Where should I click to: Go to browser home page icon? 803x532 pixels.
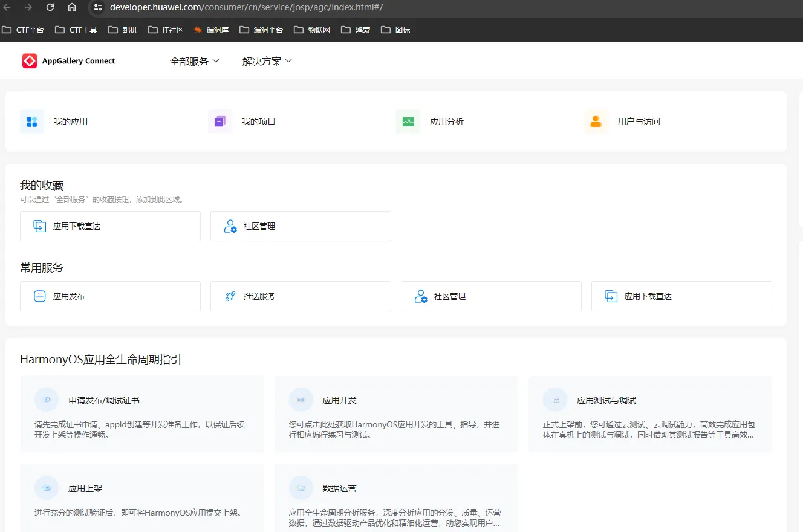click(72, 7)
